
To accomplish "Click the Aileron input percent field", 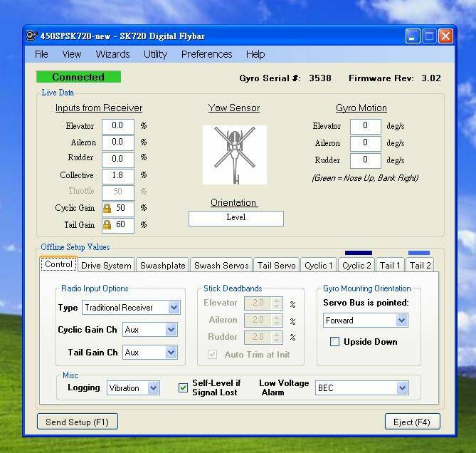I will pos(118,142).
